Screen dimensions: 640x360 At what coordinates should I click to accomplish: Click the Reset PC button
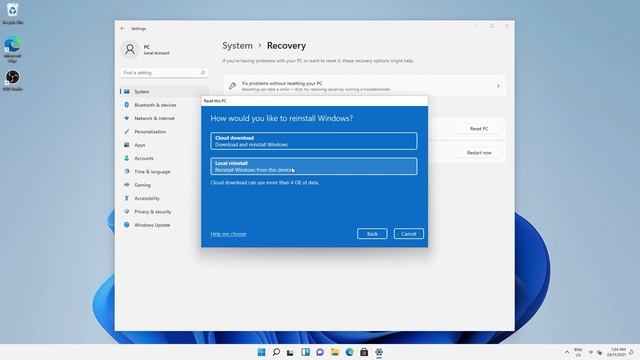point(479,129)
